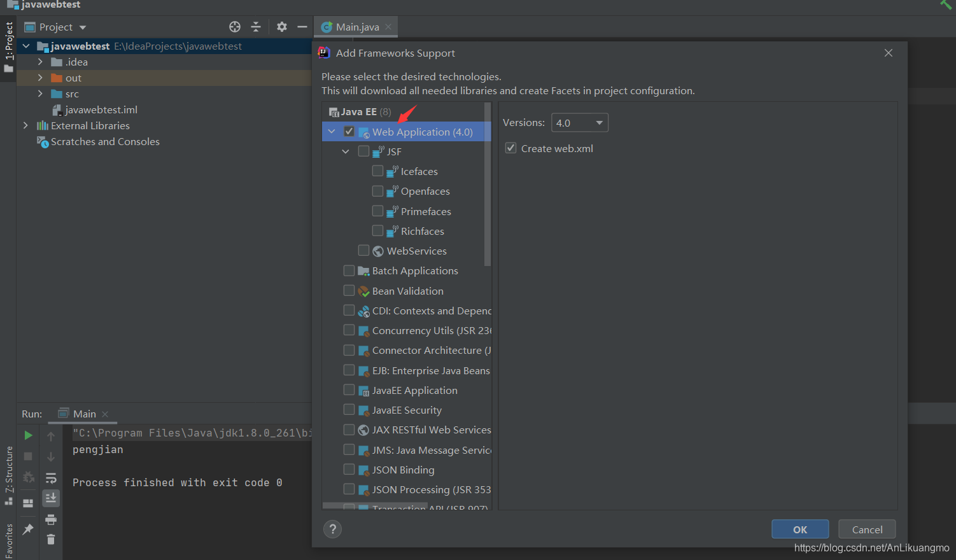
Task: Check the Primefaces checkbox
Action: pyautogui.click(x=377, y=211)
